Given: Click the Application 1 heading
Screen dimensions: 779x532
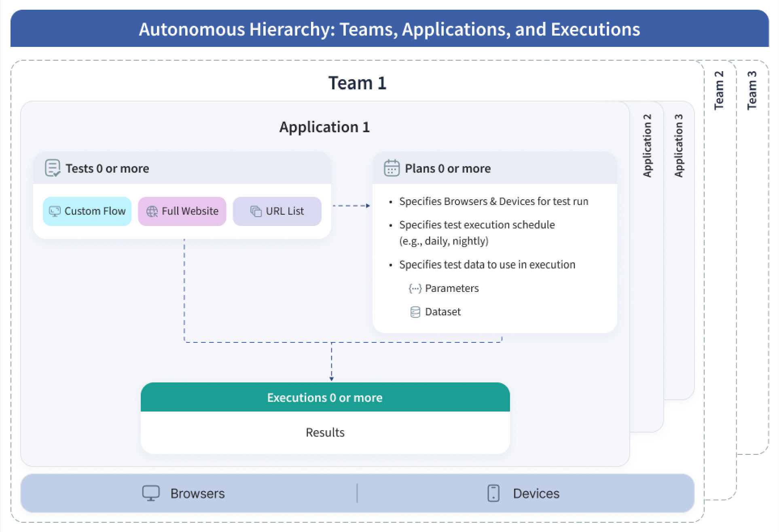Looking at the screenshot, I should 324,127.
